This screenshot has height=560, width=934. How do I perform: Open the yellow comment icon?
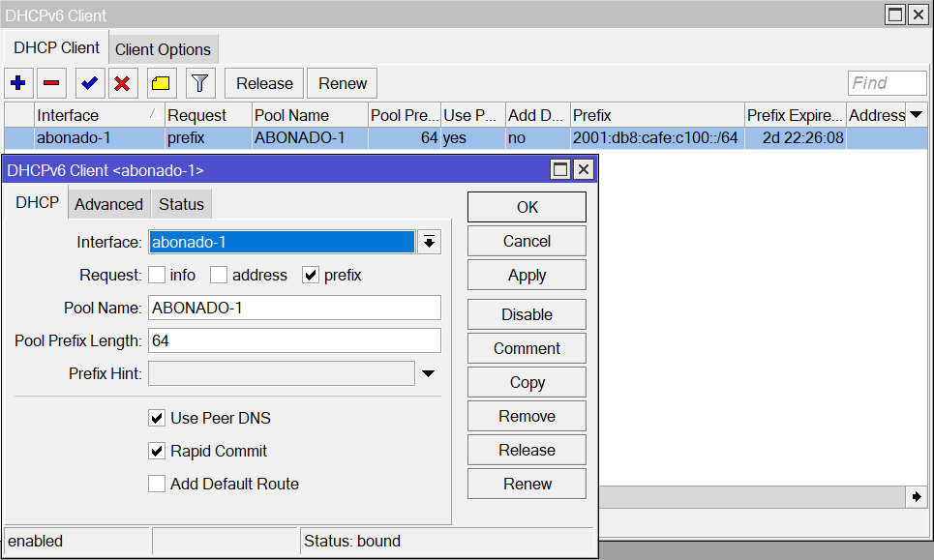(x=161, y=83)
